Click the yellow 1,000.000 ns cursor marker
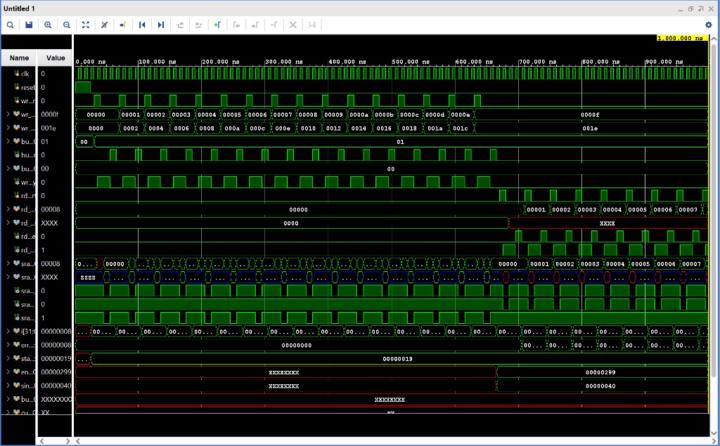The height and width of the screenshot is (446, 720). pyautogui.click(x=681, y=38)
